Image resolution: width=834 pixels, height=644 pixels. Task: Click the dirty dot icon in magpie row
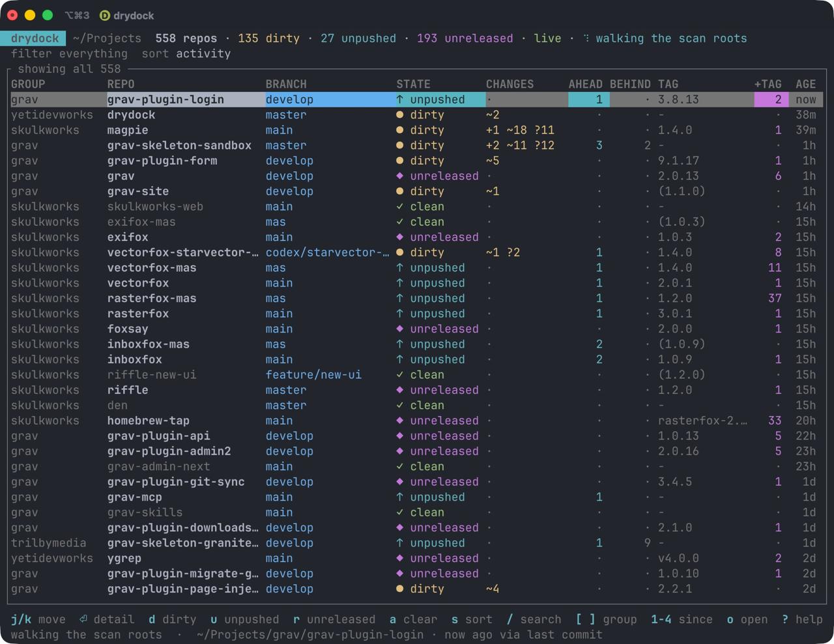(400, 130)
